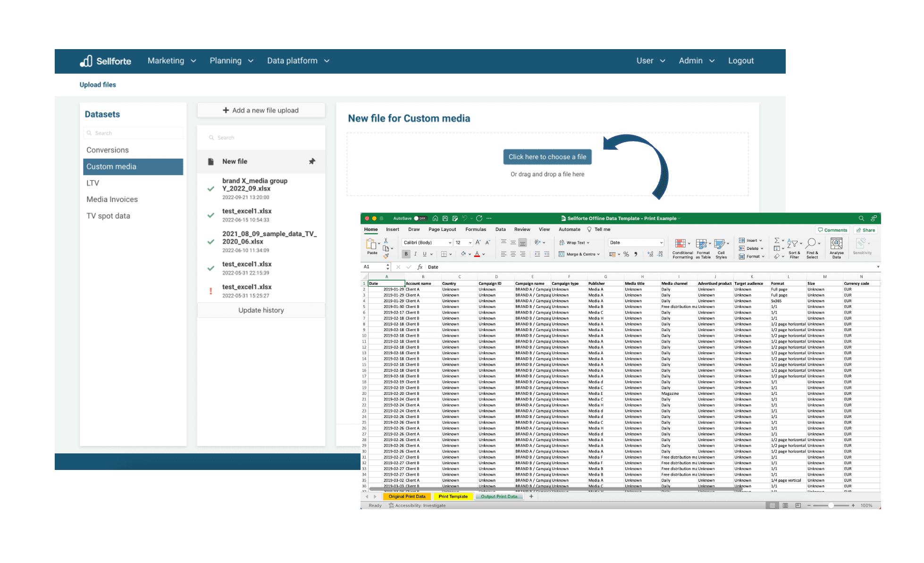
Task: Click the Sort & Filter icon
Action: coord(792,244)
